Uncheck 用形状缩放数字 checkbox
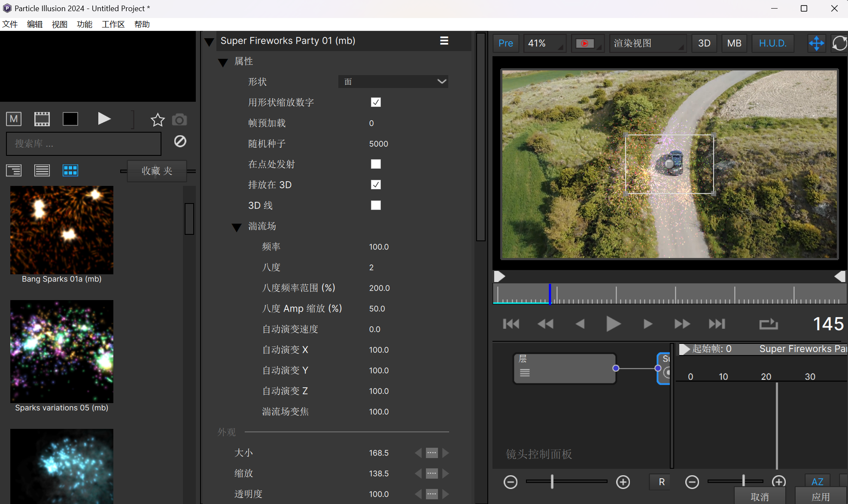848x504 pixels. [x=376, y=102]
